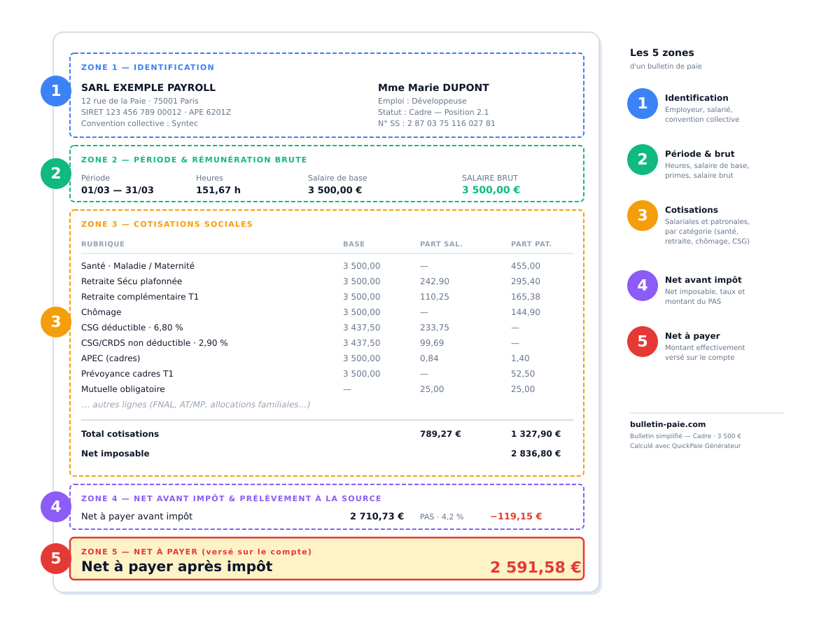This screenshot has height=630, width=840.
Task: Click the orange number 3 badge beside Zone 3 box
Action: coord(56,322)
